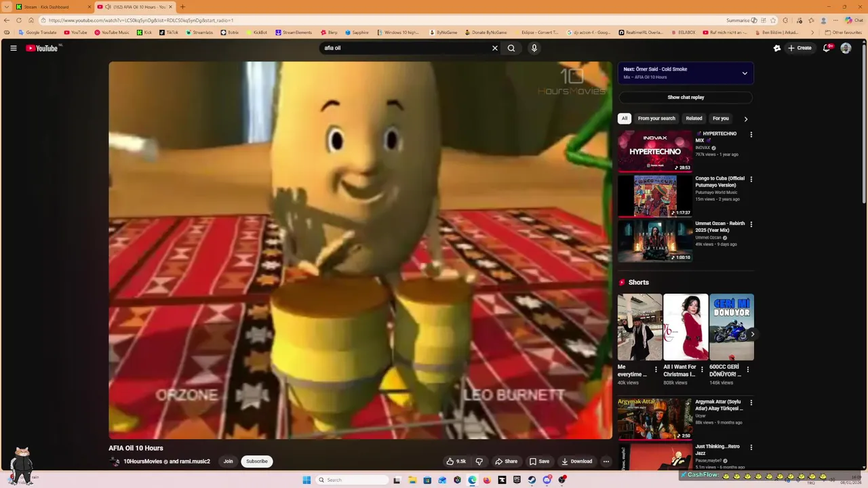Select the All filter chip

[x=625, y=119]
